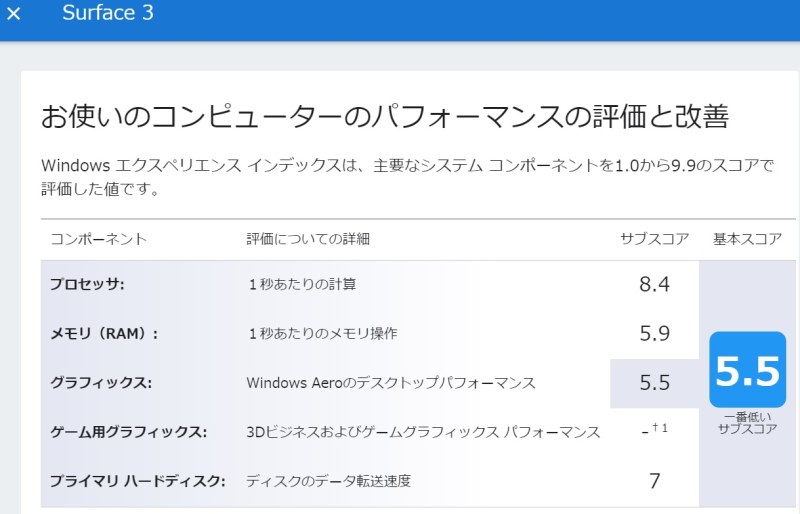
Task: Click the hard disk subscore 7
Action: tap(655, 481)
